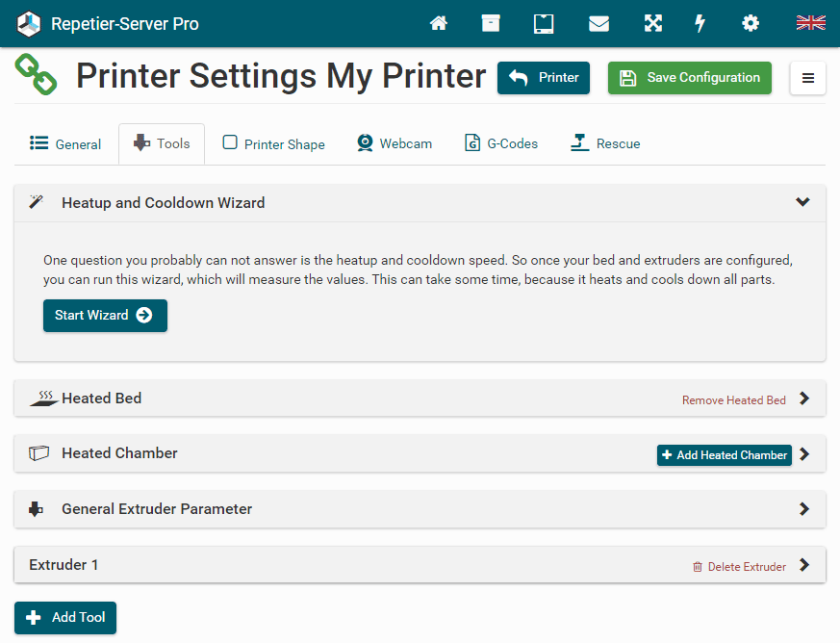Click the Remove Heated Bed link
840x643 pixels.
(733, 400)
